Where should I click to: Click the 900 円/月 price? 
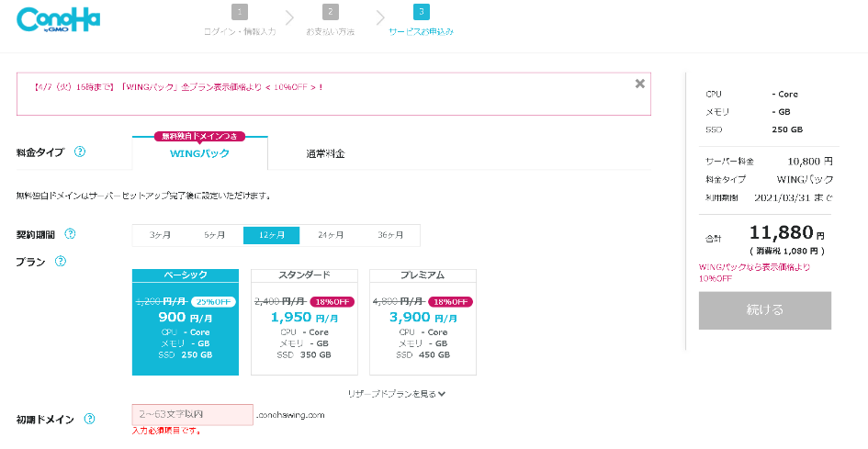[x=186, y=317]
